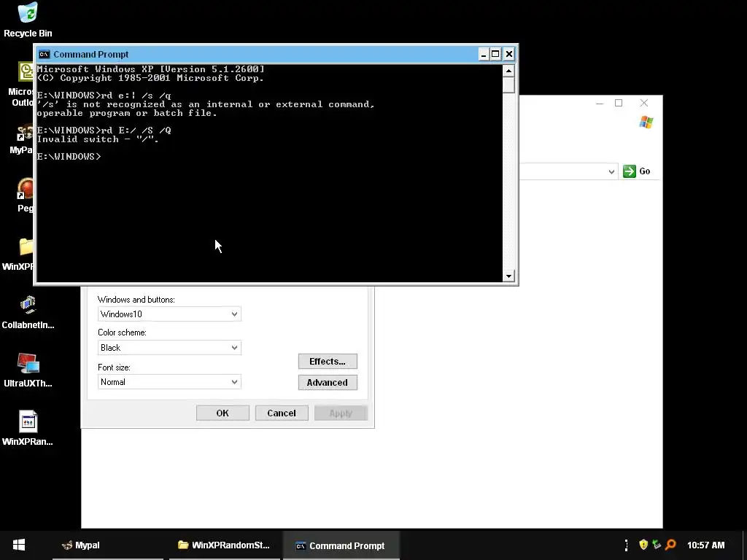Click Command Prompt scrollbar thumb
This screenshot has width=747, height=560.
[x=508, y=85]
